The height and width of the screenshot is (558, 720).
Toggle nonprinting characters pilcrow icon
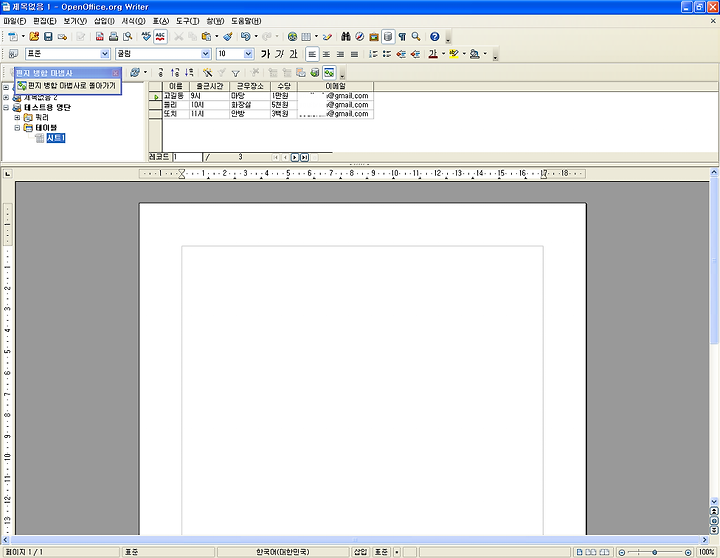coord(402,37)
